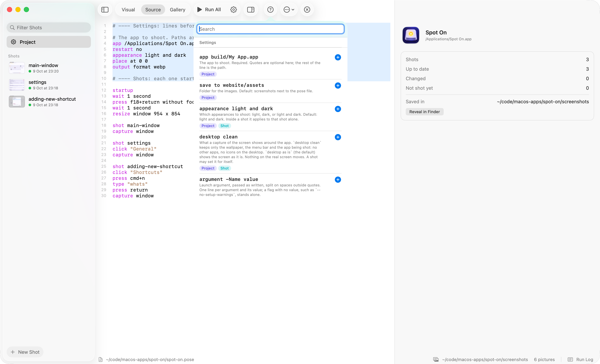600x364 pixels.
Task: Click Run All play button
Action: tap(209, 10)
